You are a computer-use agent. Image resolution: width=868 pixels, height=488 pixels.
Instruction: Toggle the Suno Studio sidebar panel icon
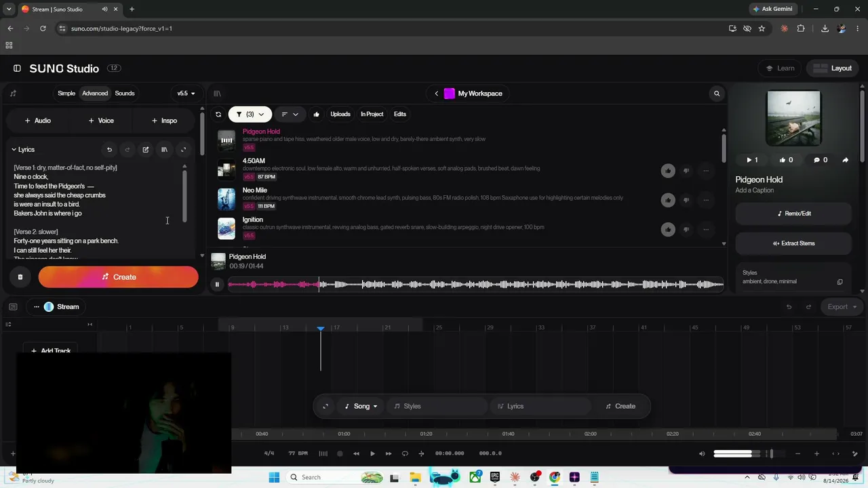17,68
